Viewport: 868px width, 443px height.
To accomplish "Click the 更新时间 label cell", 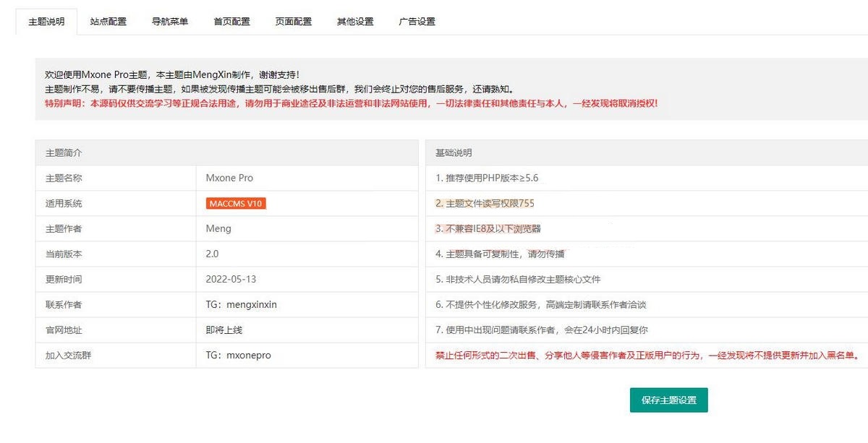I will pyautogui.click(x=116, y=279).
